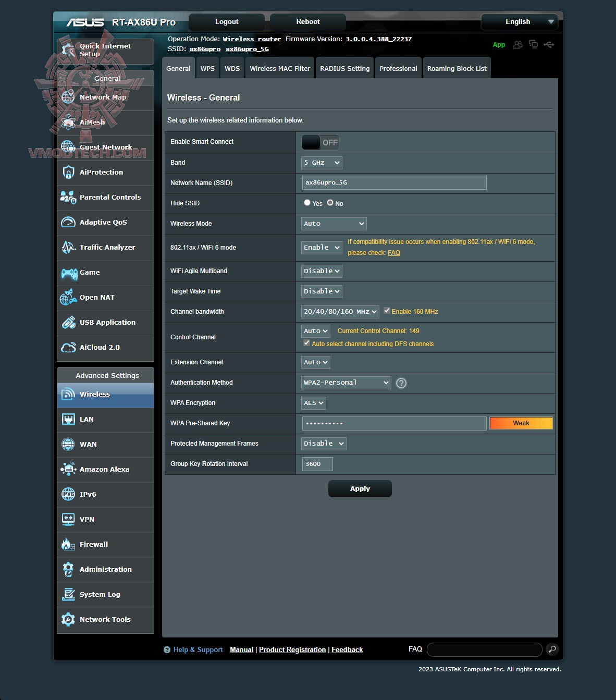This screenshot has height=700, width=616.
Task: Click the AiProtection shield icon
Action: click(x=68, y=173)
